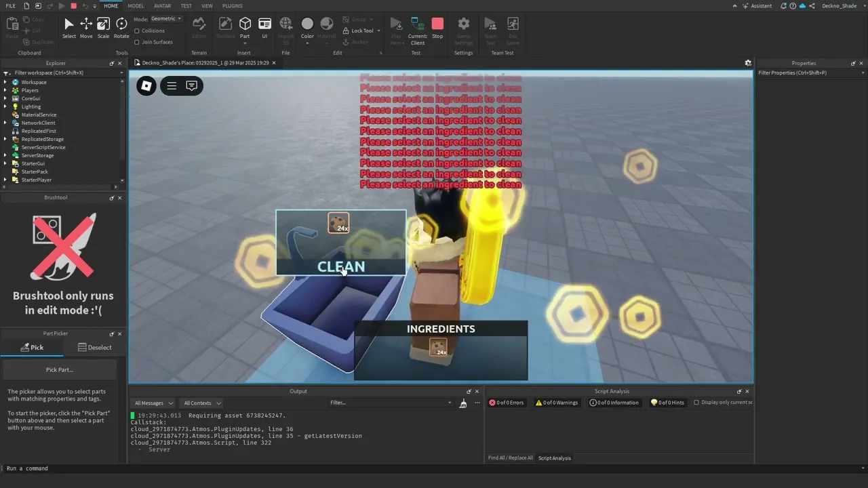This screenshot has height=488, width=868.
Task: Open notifications bell icon
Action: (x=784, y=5)
